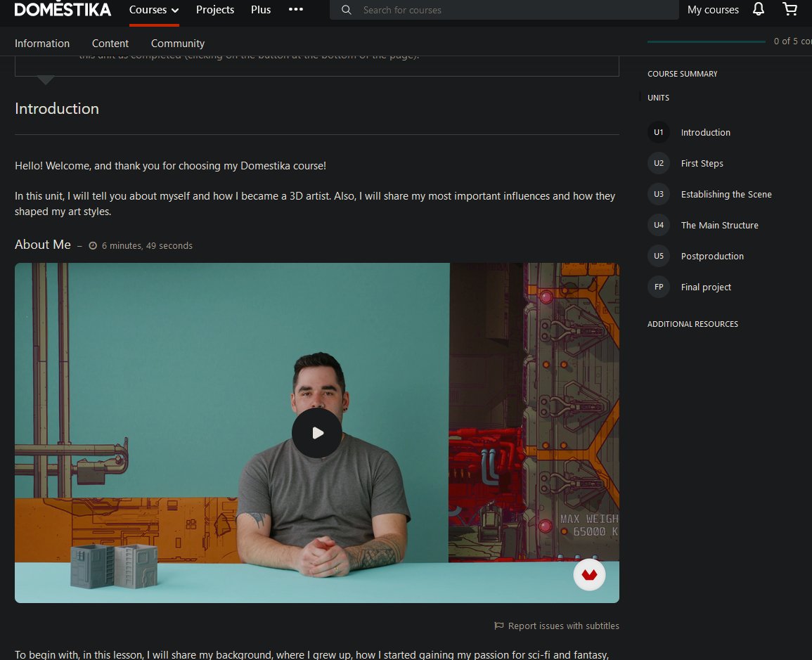Click the search magnifier icon
This screenshot has width=812, height=660.
coord(347,10)
